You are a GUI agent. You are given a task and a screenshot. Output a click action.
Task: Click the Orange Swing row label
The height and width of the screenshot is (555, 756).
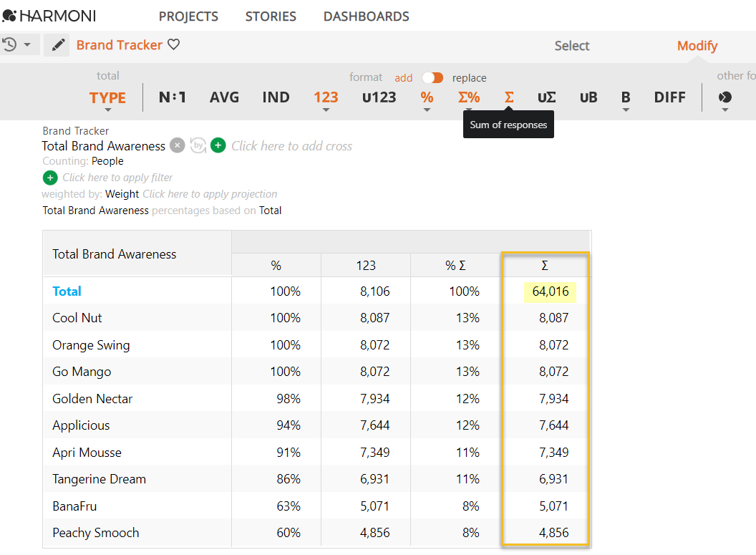point(91,345)
